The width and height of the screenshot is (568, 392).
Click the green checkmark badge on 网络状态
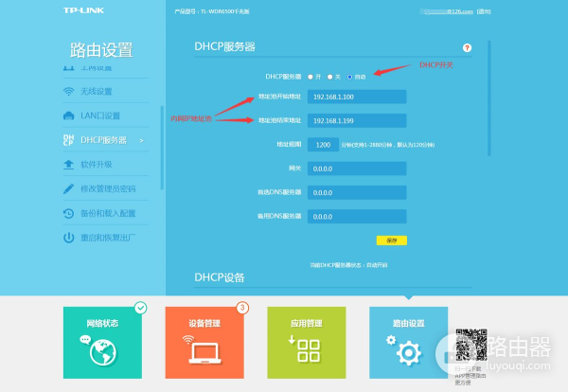140,308
